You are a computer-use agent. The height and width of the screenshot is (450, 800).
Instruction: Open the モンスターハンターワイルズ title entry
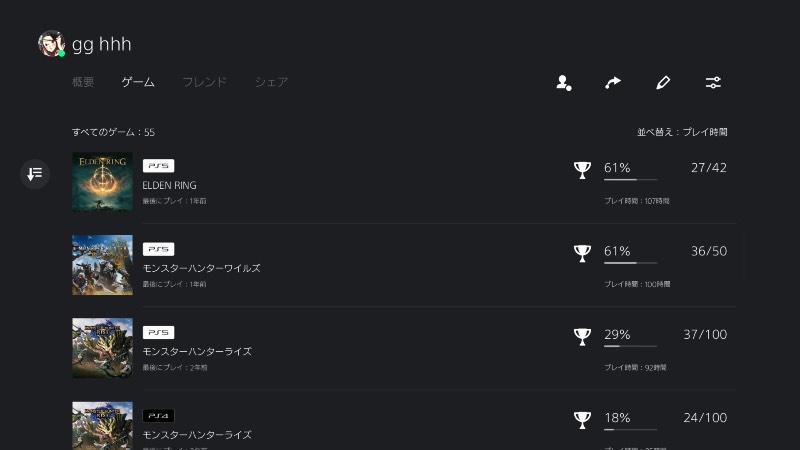click(202, 268)
